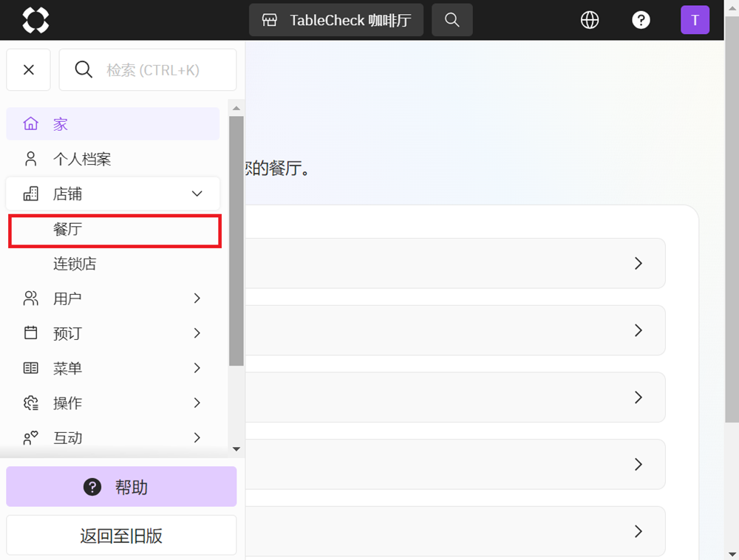Go to 家 home in the sidebar
Image resolution: width=739 pixels, height=560 pixels.
112,124
